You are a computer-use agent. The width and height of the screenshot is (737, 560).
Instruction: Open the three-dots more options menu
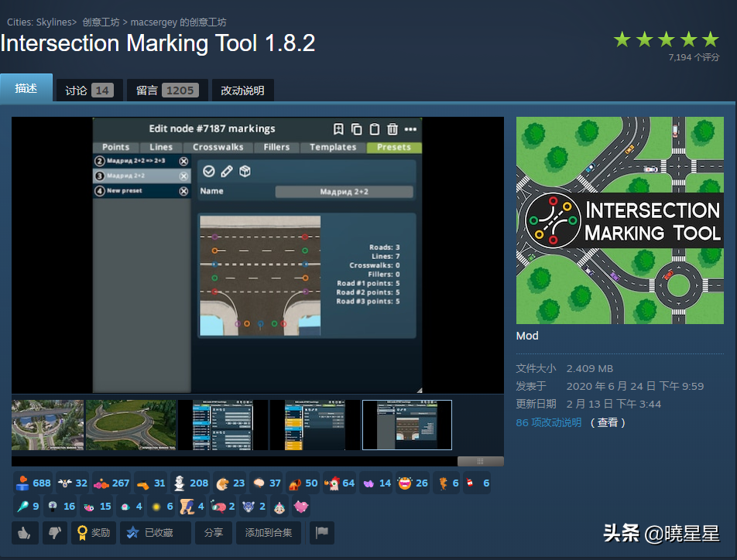(410, 129)
